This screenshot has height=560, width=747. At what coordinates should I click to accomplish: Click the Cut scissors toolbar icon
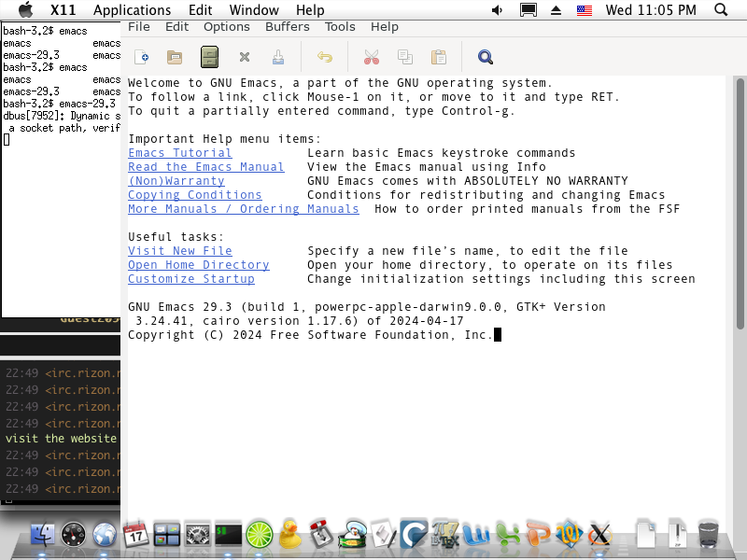(372, 57)
